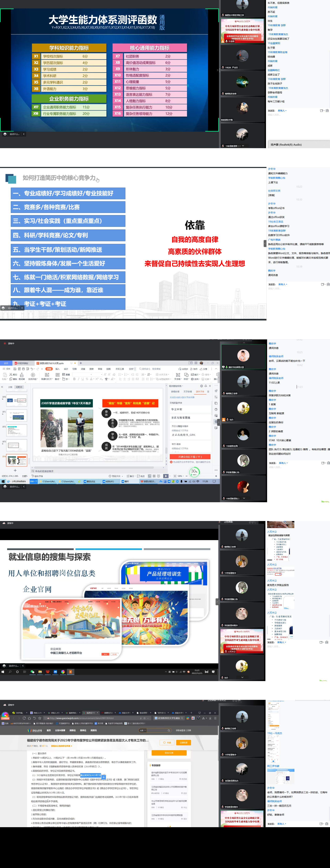Click the 立即投递 apply button
This screenshot has width=330, height=868.
(184, 743)
